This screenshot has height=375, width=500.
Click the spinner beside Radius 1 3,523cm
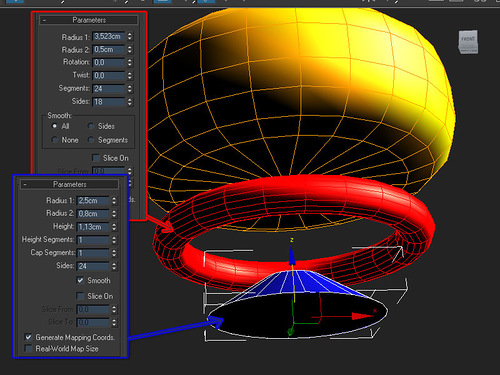[130, 36]
